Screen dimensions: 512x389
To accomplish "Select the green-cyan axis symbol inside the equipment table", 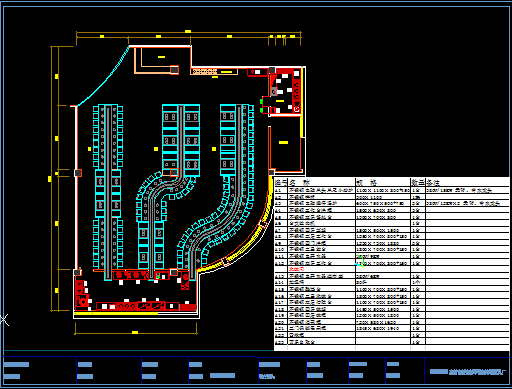I will 360,261.
